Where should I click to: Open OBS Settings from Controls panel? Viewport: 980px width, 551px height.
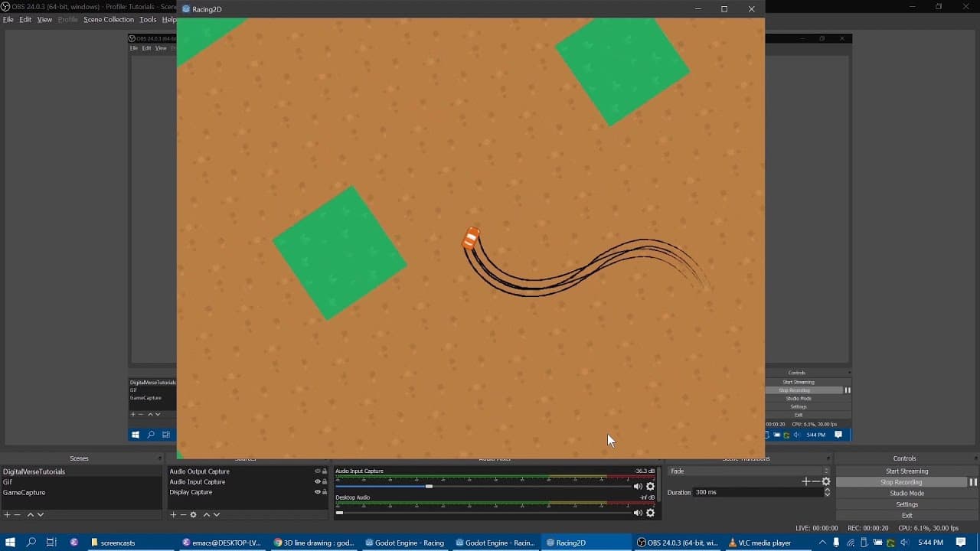906,504
